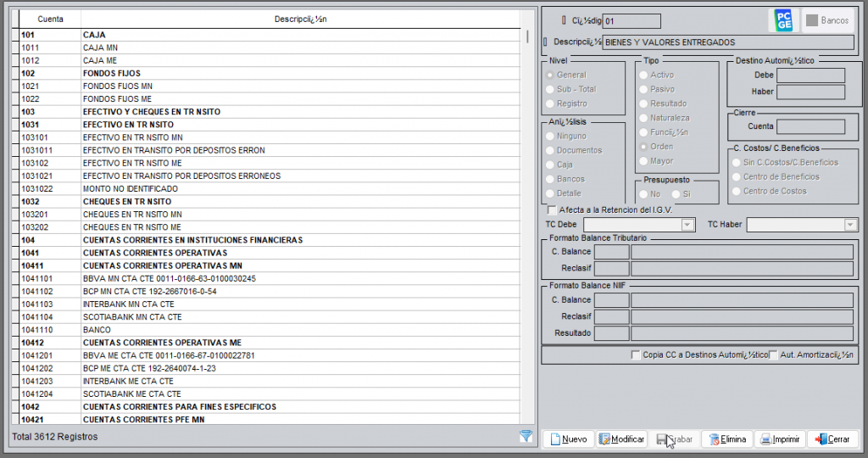Select row 1031022 MONTO NO IDENTIFICADO
868x458 pixels.
point(270,189)
